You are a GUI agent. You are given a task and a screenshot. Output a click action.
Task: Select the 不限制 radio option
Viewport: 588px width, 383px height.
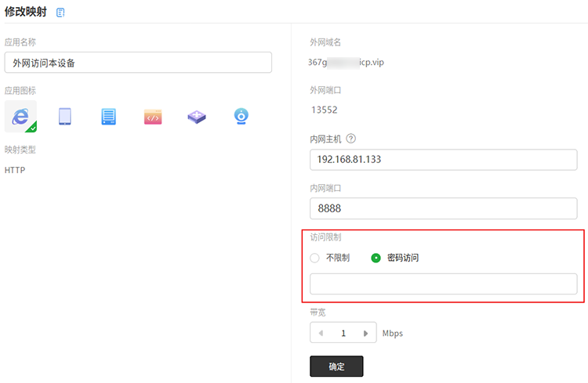point(314,258)
